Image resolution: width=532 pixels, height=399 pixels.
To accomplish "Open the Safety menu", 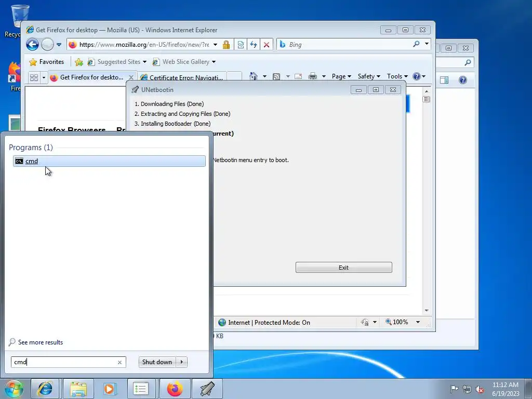I will point(369,76).
